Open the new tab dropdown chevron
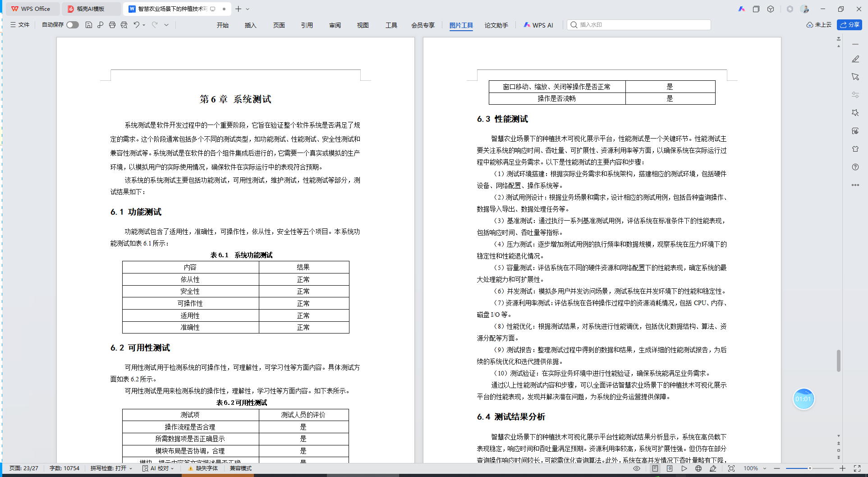The height and width of the screenshot is (477, 868). 248,9
